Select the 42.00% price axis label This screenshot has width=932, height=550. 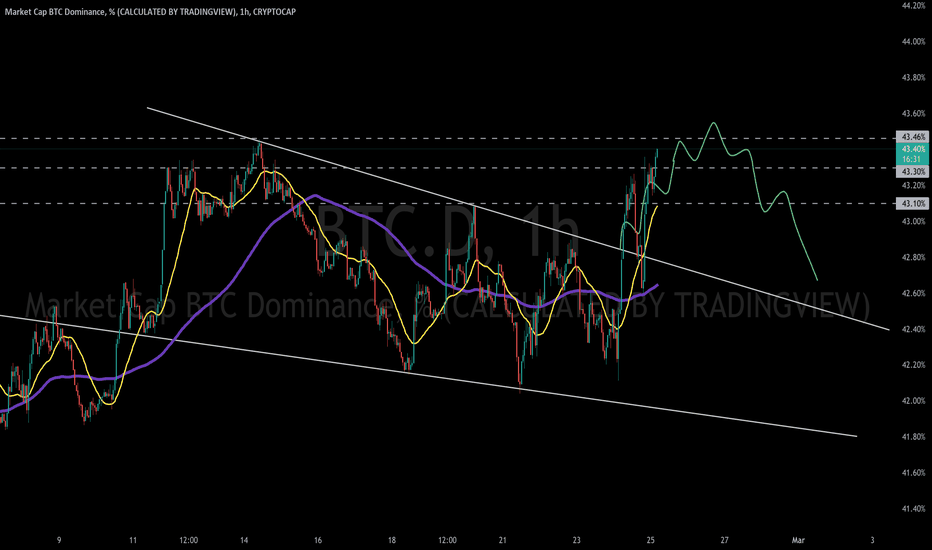point(913,401)
